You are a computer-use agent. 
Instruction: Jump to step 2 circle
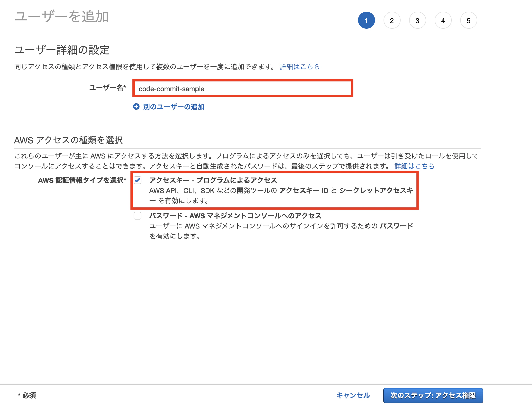click(392, 20)
